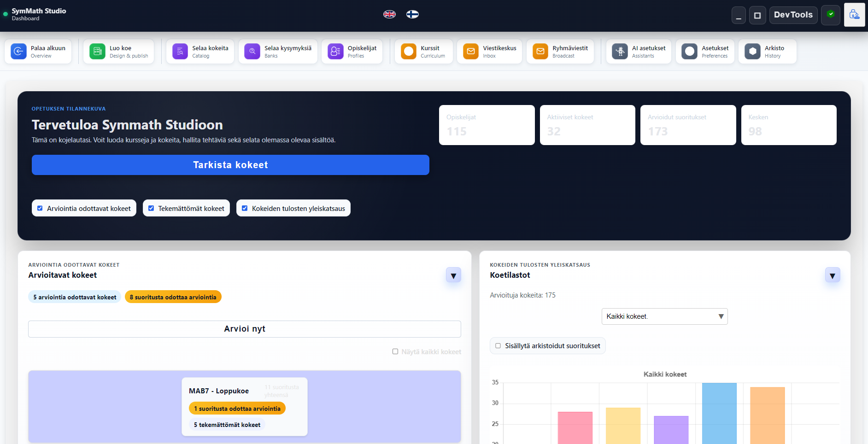Switch language with the Finnish flag icon

coord(412,14)
